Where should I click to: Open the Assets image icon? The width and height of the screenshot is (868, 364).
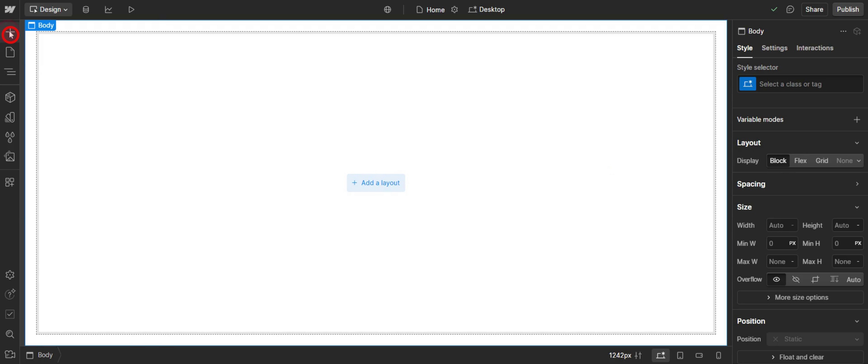click(10, 156)
